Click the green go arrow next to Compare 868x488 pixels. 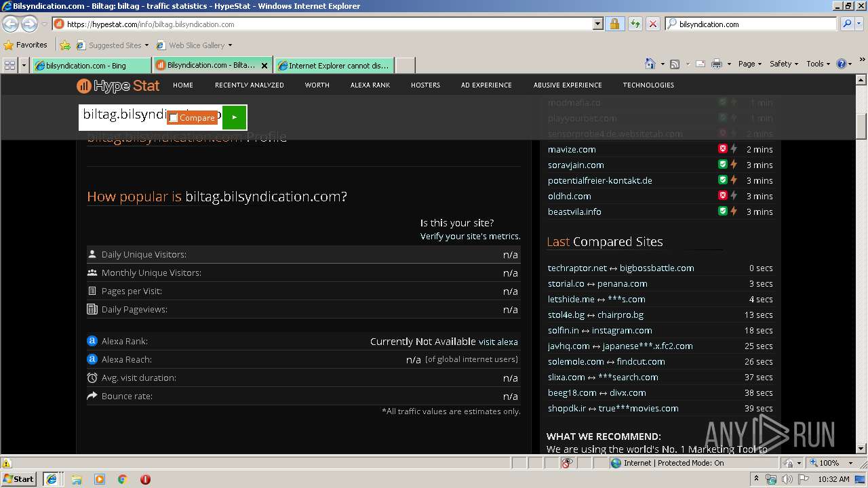(x=234, y=117)
